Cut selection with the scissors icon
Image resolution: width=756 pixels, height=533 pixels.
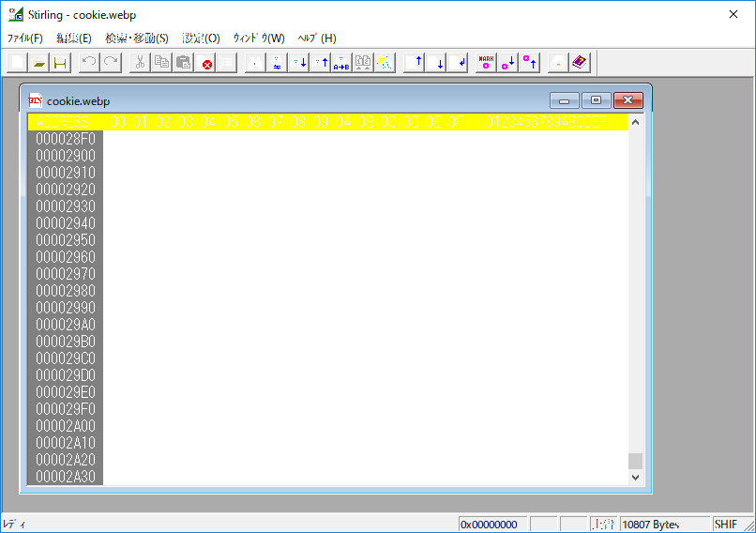pos(140,63)
